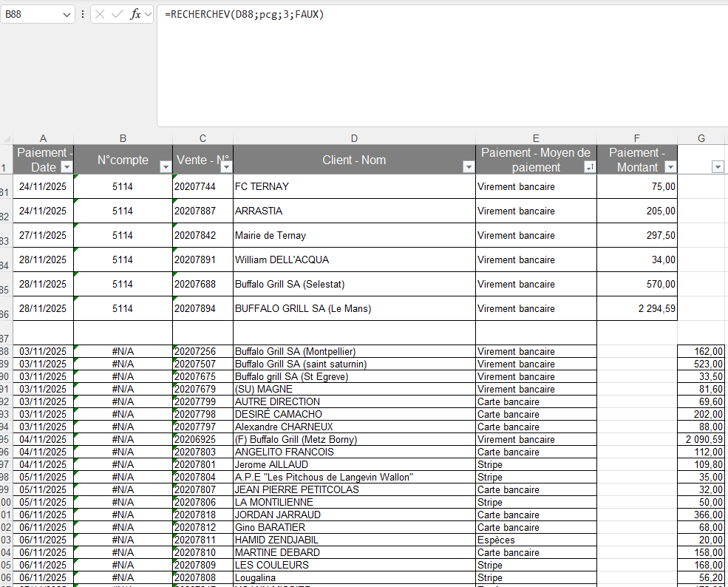Select column F header
The height and width of the screenshot is (587, 728).
pyautogui.click(x=637, y=138)
